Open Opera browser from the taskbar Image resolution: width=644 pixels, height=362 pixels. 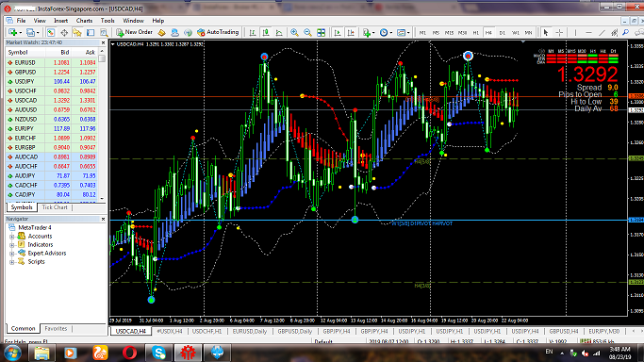point(129,353)
